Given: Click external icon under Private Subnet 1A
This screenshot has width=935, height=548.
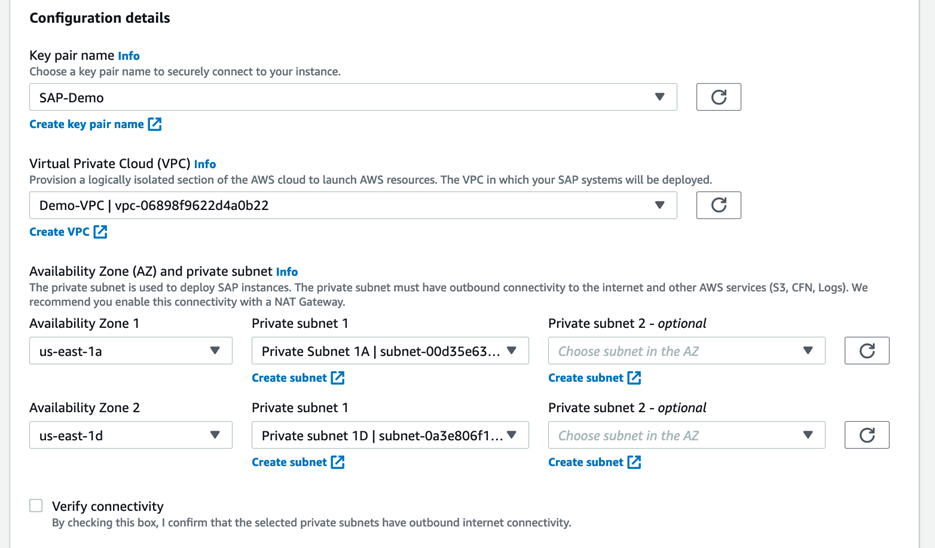Looking at the screenshot, I should pos(338,378).
